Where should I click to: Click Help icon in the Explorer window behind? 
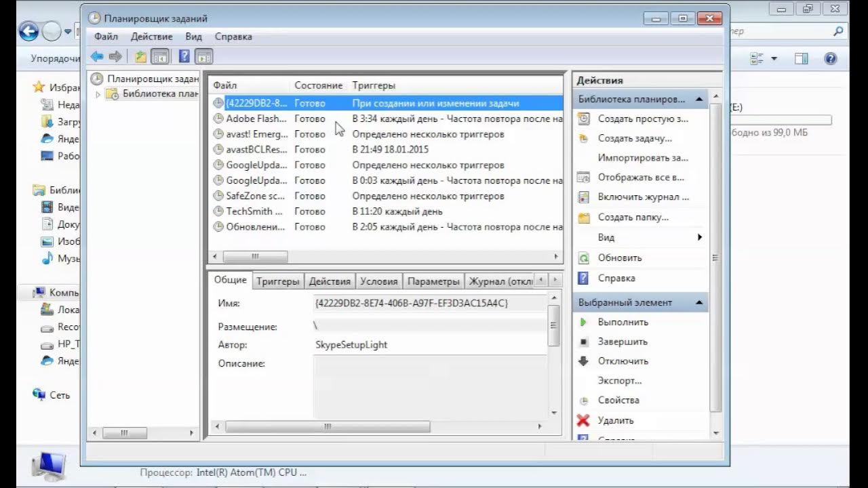click(x=830, y=59)
